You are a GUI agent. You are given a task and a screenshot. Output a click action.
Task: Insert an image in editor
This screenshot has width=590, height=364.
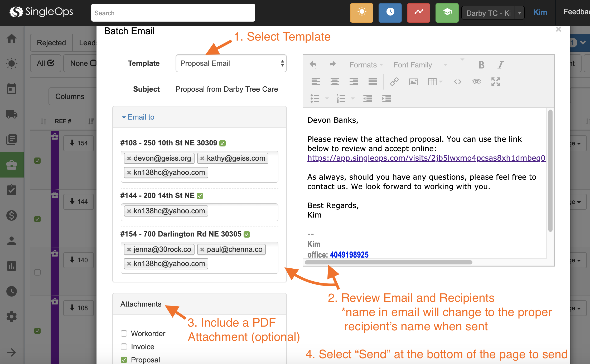pyautogui.click(x=413, y=82)
